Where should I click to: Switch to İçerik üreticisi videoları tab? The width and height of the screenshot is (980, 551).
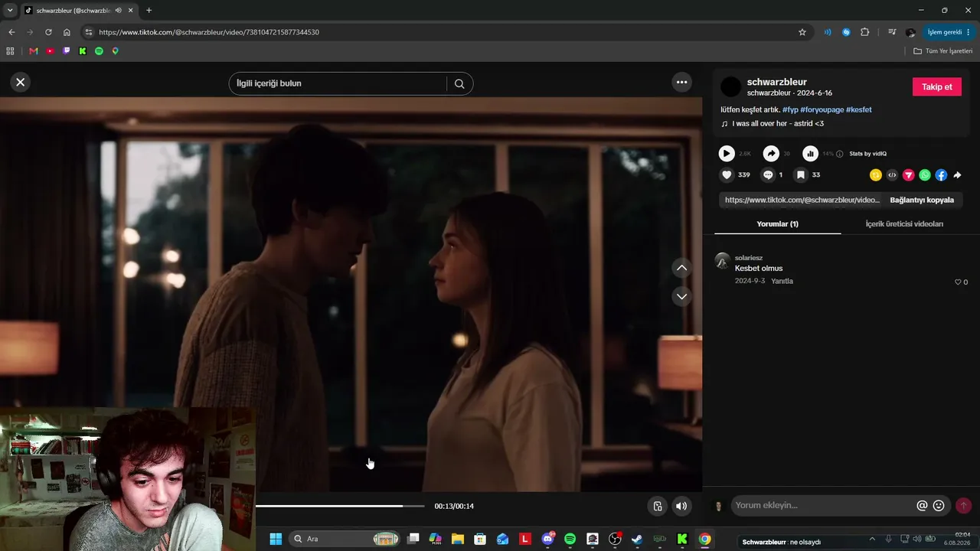click(x=904, y=224)
